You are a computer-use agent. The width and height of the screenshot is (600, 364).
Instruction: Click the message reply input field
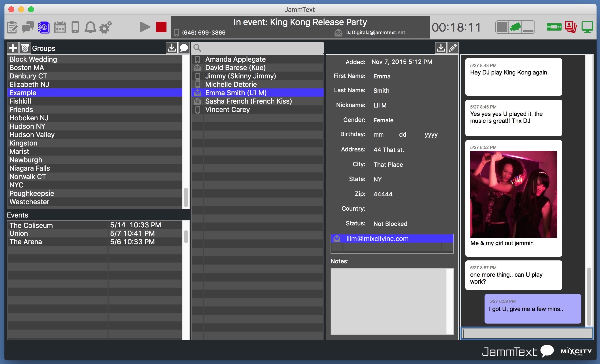click(527, 333)
